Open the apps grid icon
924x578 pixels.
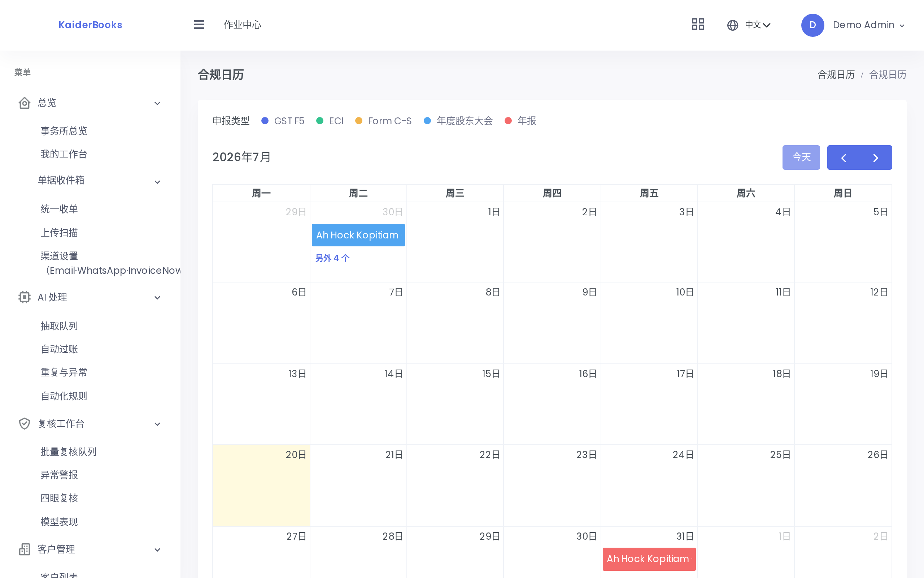point(698,25)
